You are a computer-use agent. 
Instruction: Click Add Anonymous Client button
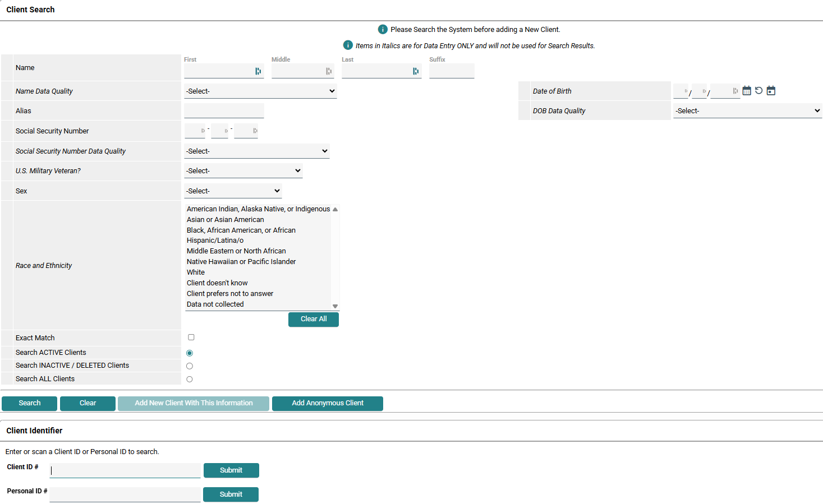328,404
